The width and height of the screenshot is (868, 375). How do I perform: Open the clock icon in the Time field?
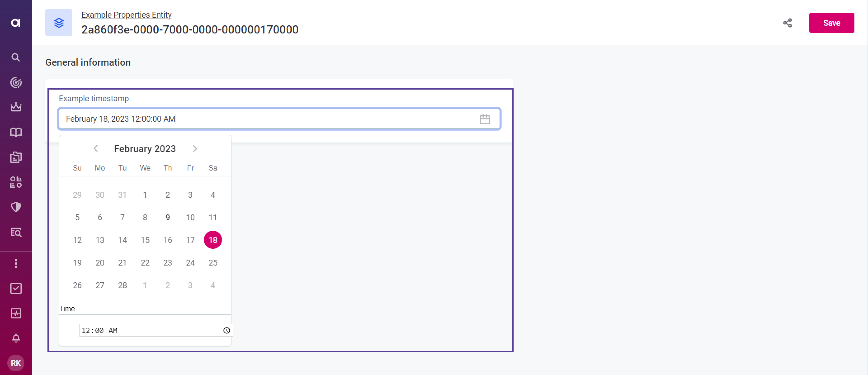coord(226,330)
